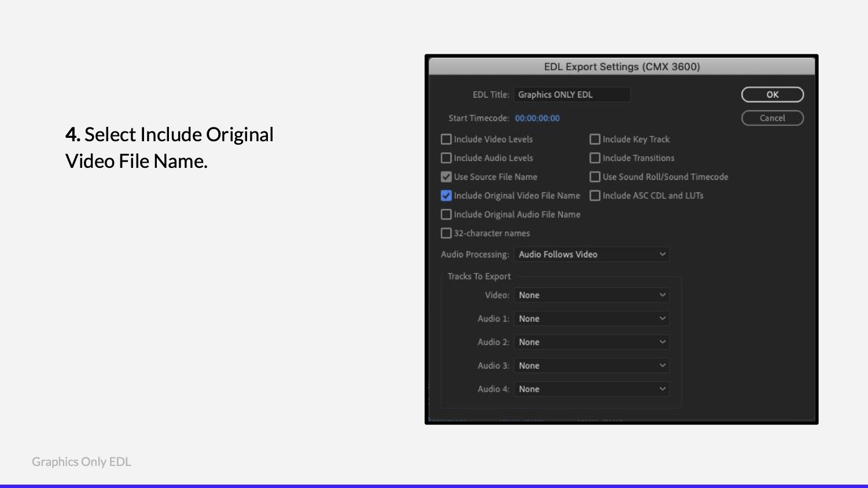Expand the Audio 1 track dropdown
The image size is (868, 488).
591,318
